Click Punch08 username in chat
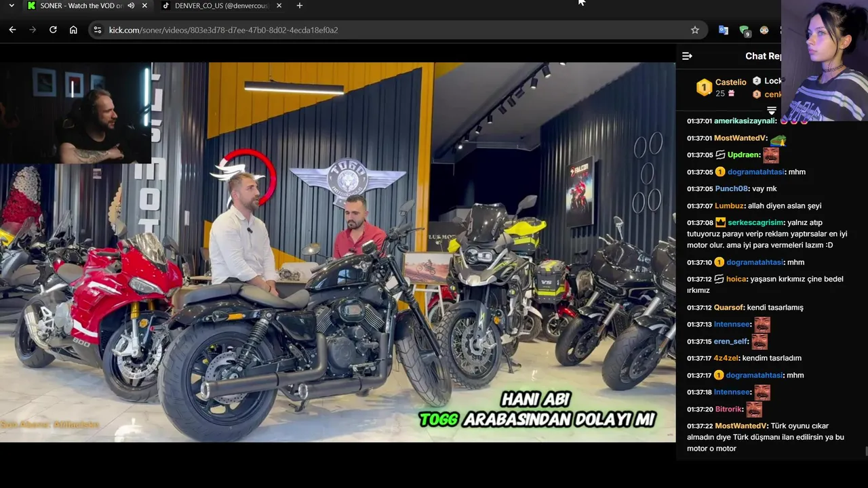 (731, 189)
